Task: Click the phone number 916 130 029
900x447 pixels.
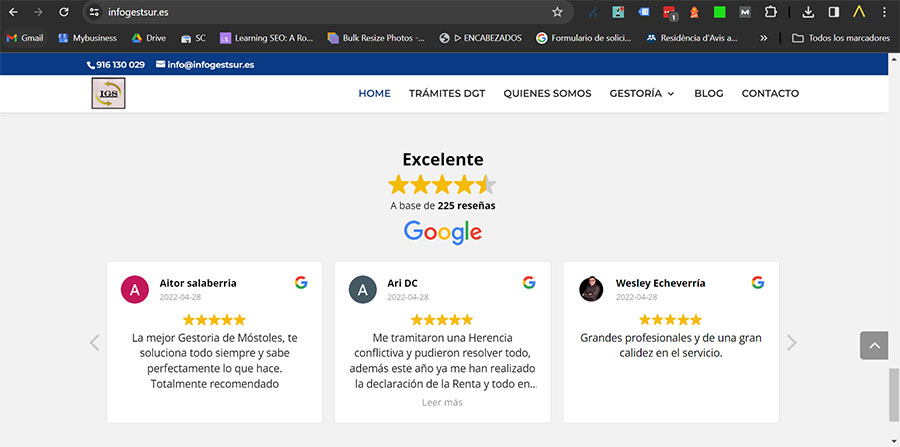Action: tap(116, 65)
